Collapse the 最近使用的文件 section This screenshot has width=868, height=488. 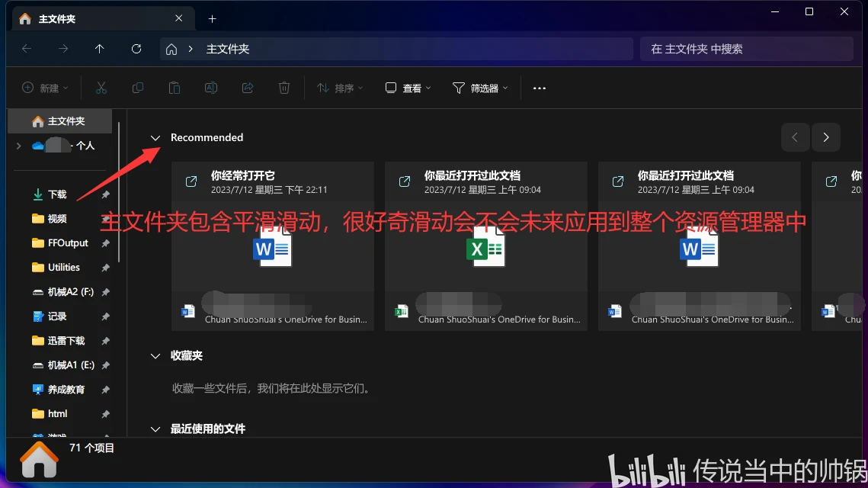point(155,429)
